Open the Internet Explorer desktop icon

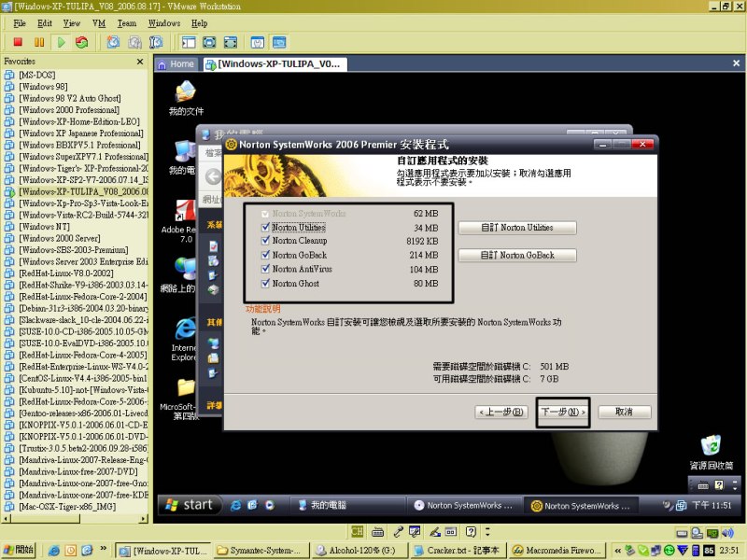click(184, 339)
